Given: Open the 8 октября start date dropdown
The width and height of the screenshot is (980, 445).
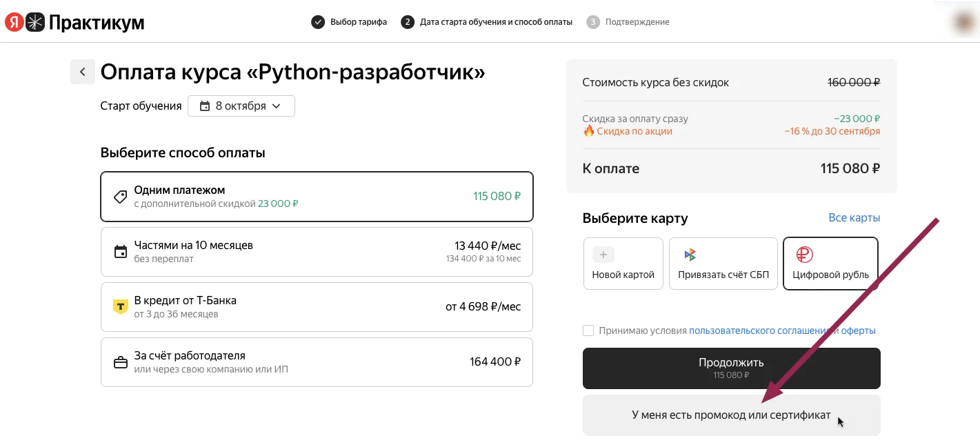Looking at the screenshot, I should click(x=241, y=106).
